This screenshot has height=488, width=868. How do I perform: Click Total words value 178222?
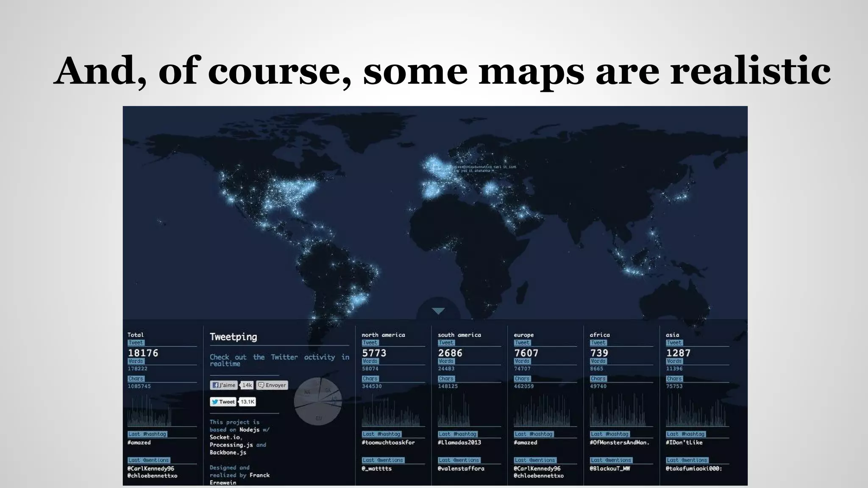138,369
